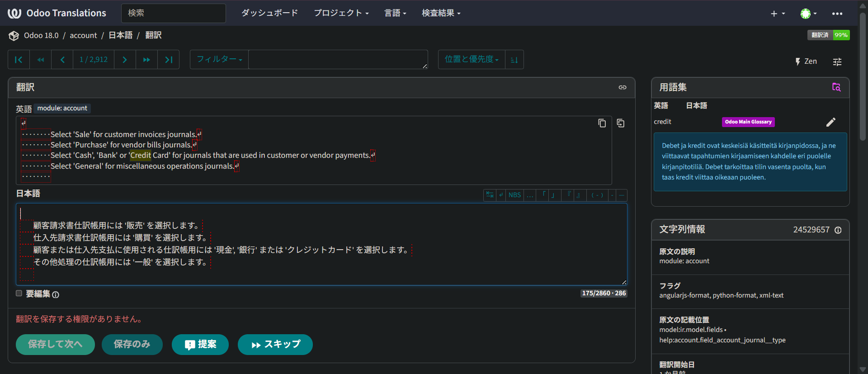Viewport: 868px width, 374px height.
Task: Toggle the 要編集 checkbox
Action: pyautogui.click(x=19, y=293)
